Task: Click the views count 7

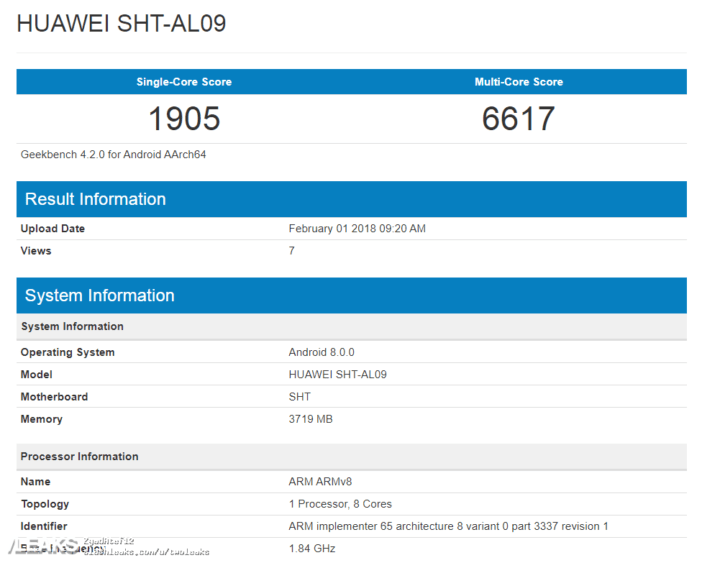Action: pyautogui.click(x=291, y=251)
